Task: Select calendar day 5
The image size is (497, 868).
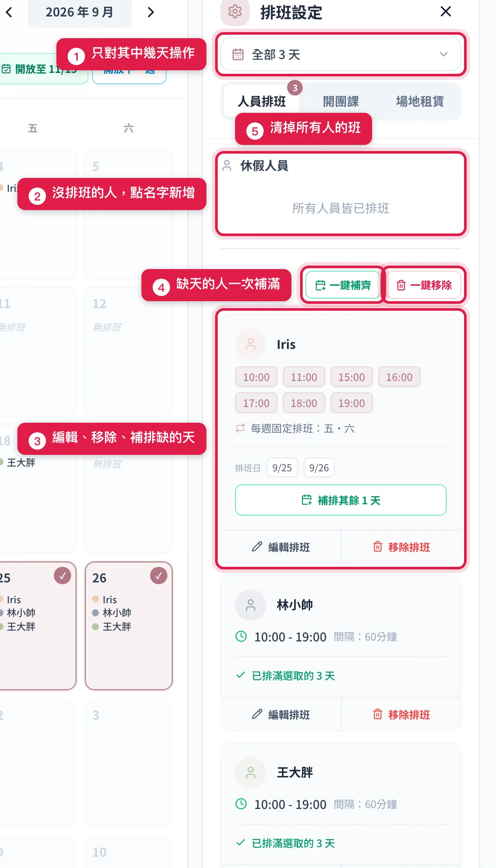Action: pyautogui.click(x=129, y=214)
